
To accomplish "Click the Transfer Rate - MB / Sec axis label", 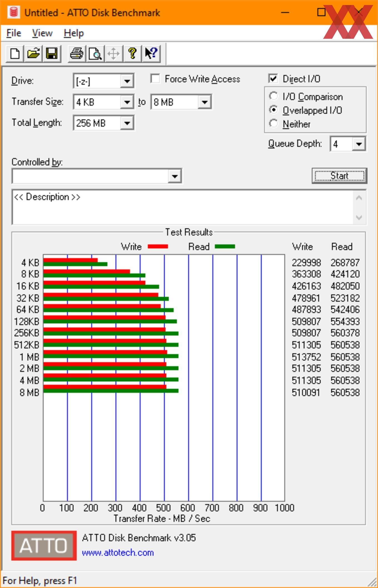I will [x=162, y=518].
